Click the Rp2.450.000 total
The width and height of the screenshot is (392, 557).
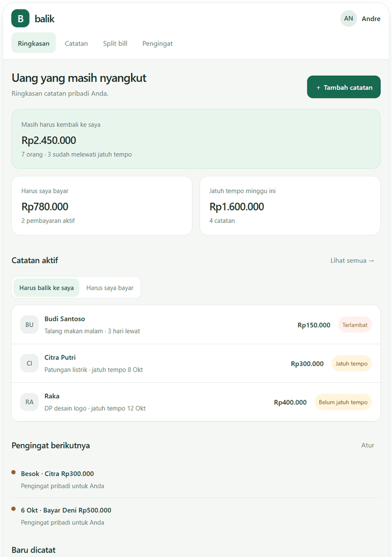click(x=49, y=141)
